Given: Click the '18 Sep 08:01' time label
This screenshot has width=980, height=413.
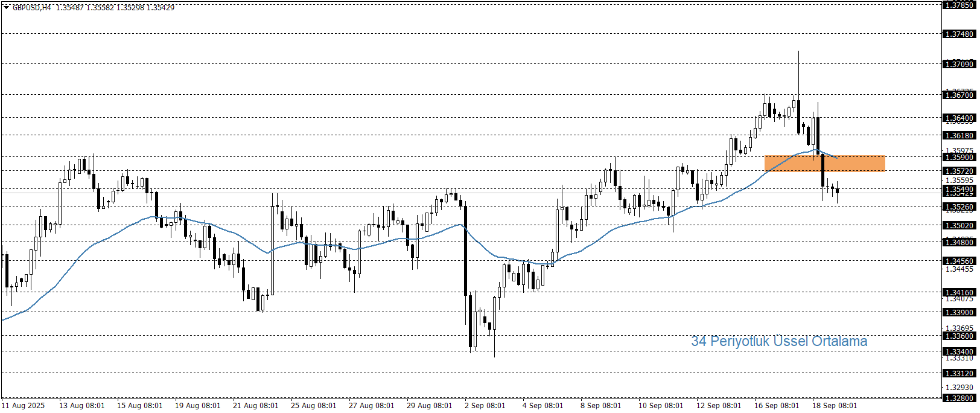Looking at the screenshot, I should pyautogui.click(x=834, y=406).
